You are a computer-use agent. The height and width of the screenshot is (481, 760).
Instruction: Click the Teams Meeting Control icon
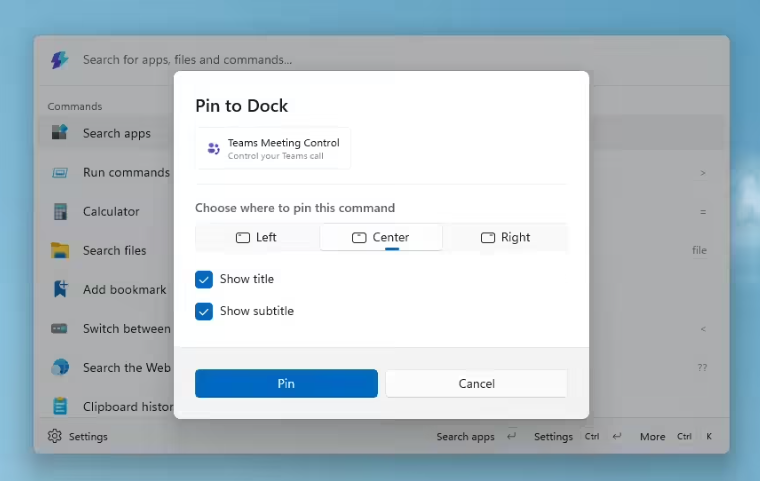213,149
